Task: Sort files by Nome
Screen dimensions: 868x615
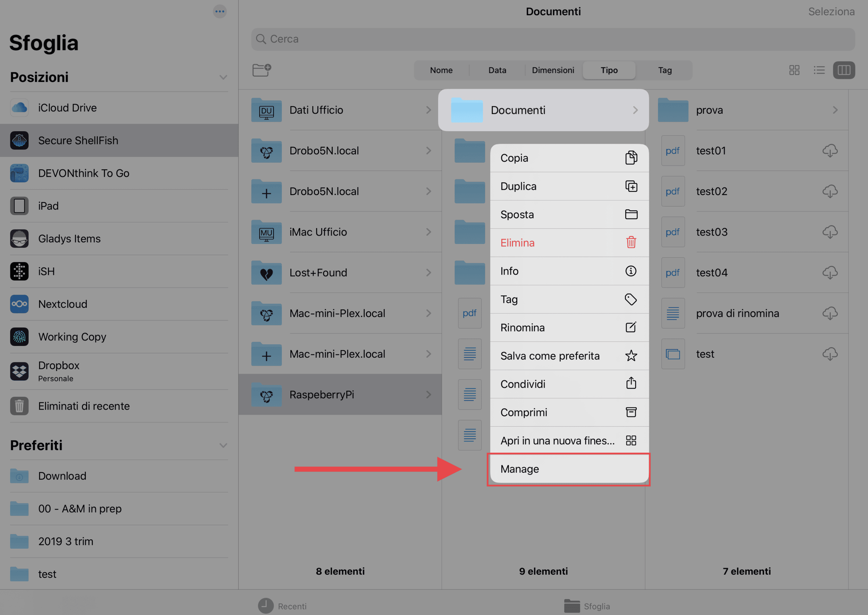Action: pos(441,70)
